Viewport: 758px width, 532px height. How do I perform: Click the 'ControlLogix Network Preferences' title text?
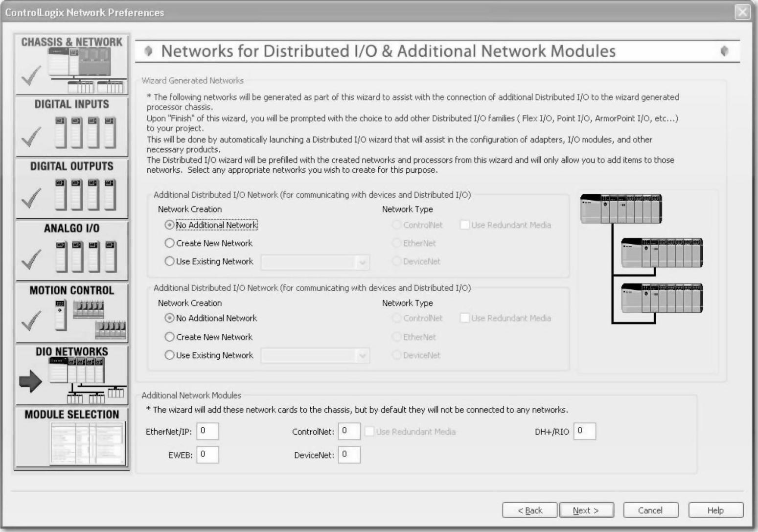tap(85, 12)
